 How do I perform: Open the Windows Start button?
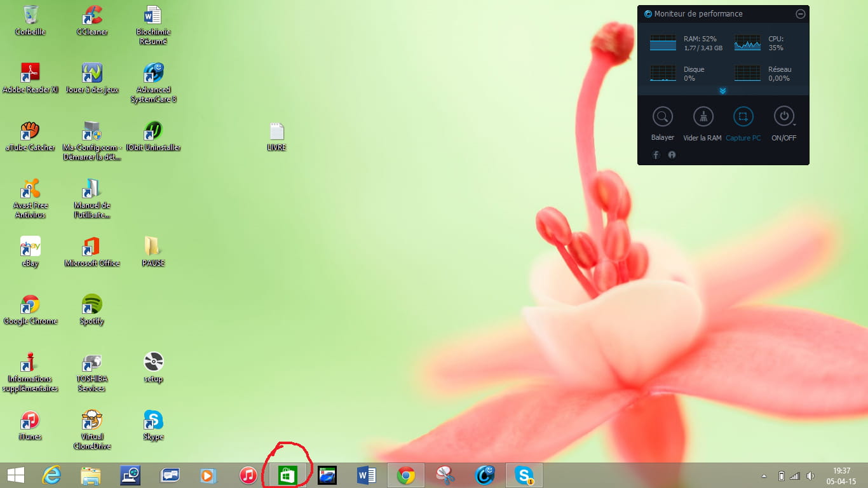16,475
